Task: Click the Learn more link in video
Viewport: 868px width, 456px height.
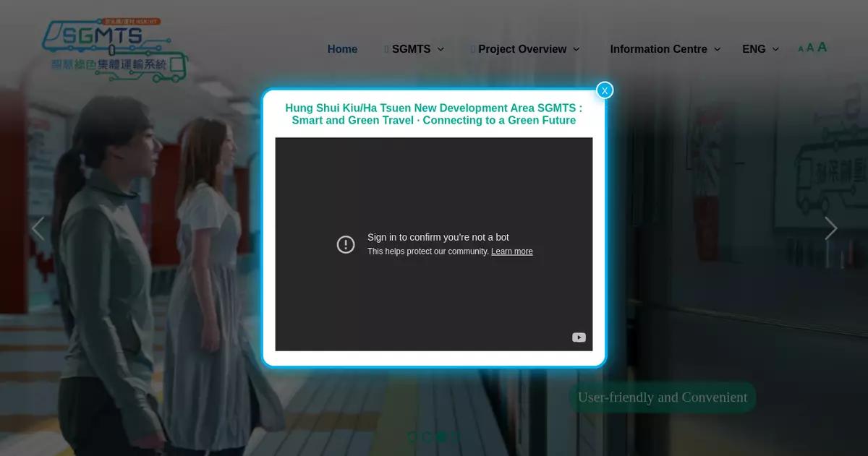Action: tap(511, 251)
